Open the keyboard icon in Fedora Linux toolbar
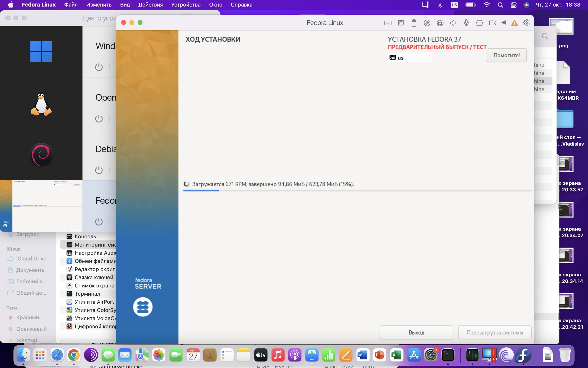This screenshot has height=368, width=588. click(388, 23)
